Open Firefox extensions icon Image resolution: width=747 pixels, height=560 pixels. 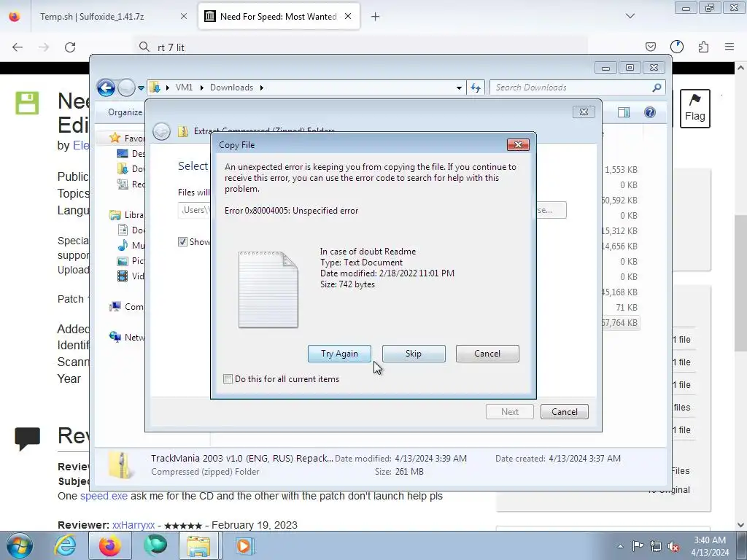(704, 47)
